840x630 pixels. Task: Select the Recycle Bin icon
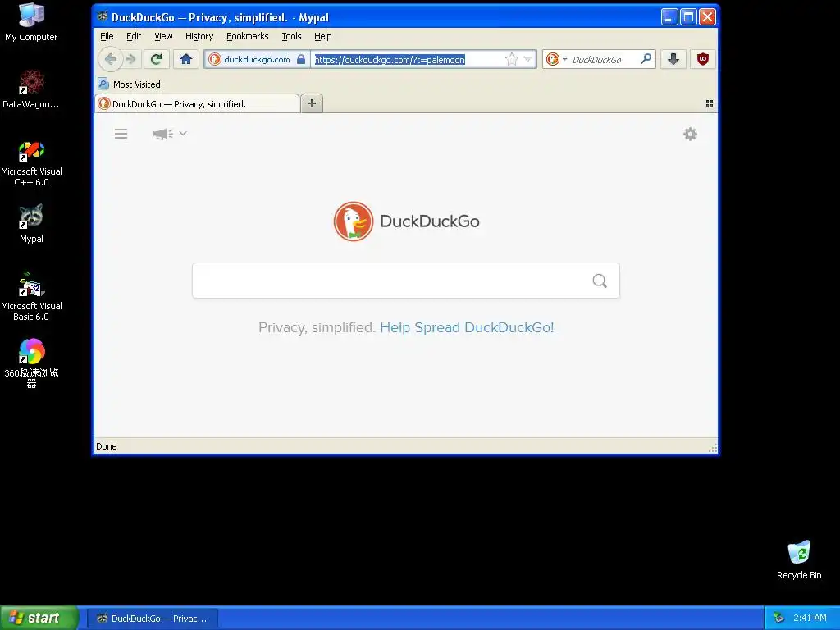[x=799, y=560]
